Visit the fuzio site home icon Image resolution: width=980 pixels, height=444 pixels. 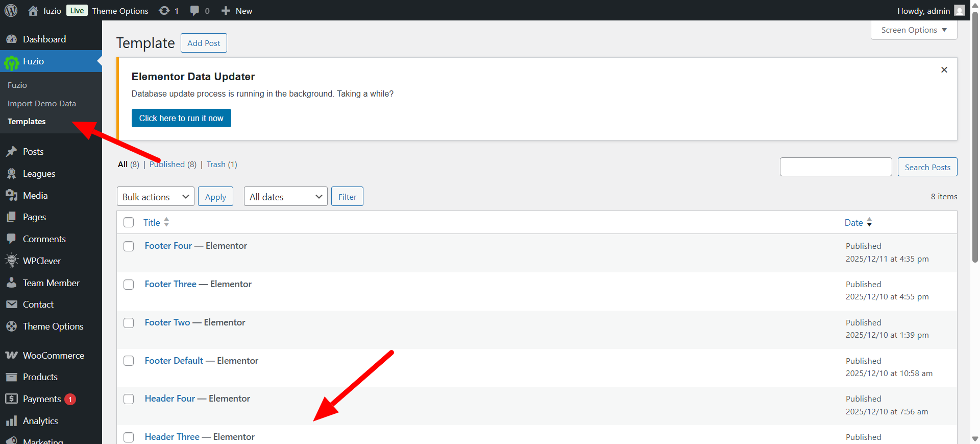pyautogui.click(x=33, y=11)
